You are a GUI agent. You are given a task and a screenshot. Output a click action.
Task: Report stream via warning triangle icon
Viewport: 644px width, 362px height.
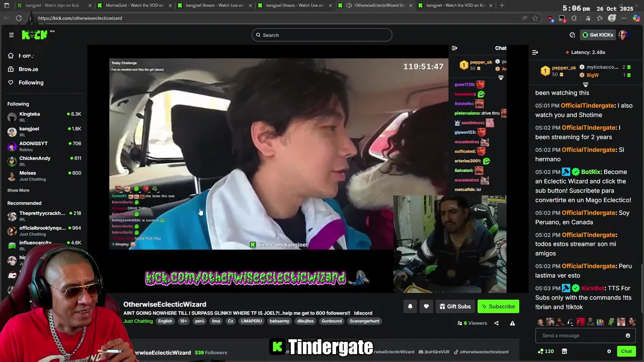click(x=512, y=323)
